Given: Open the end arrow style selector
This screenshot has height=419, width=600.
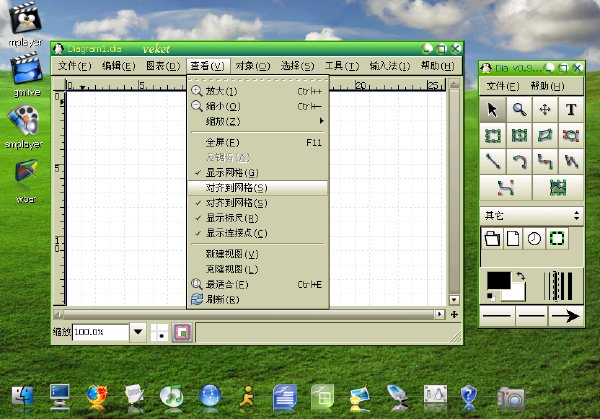Looking at the screenshot, I should pyautogui.click(x=566, y=316).
